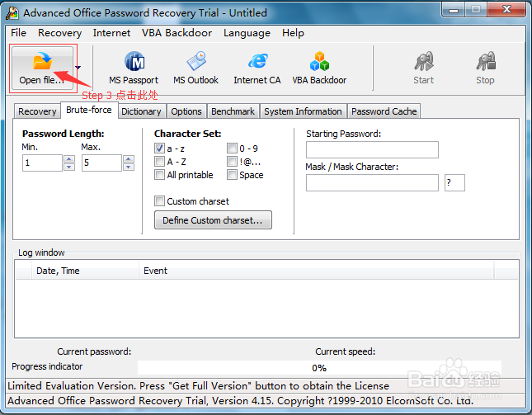Viewport: 532px width, 415px height.
Task: Open the System Information tab
Action: click(303, 111)
